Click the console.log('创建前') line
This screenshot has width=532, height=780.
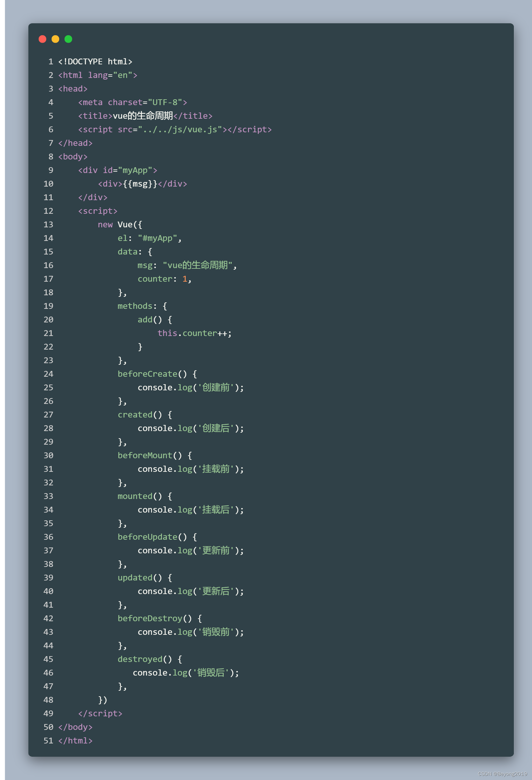click(191, 388)
